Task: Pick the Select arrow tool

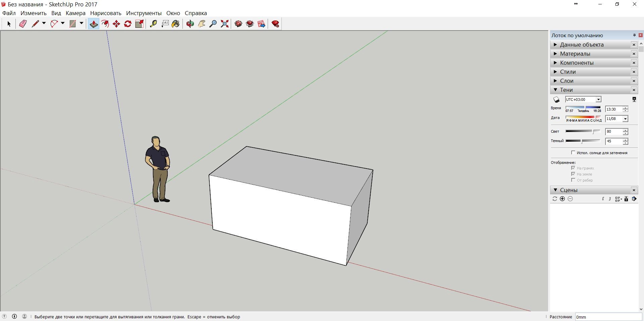Action: coord(9,24)
